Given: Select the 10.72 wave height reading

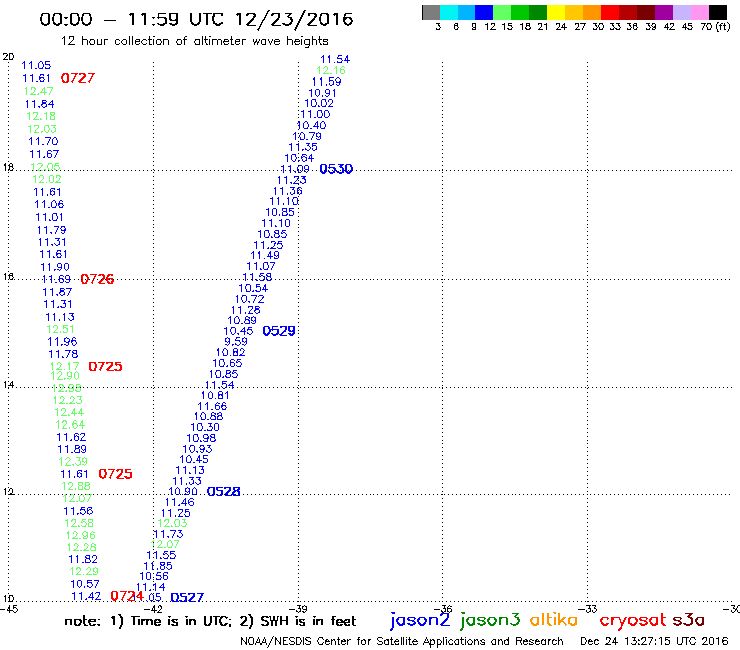Looking at the screenshot, I should [250, 299].
